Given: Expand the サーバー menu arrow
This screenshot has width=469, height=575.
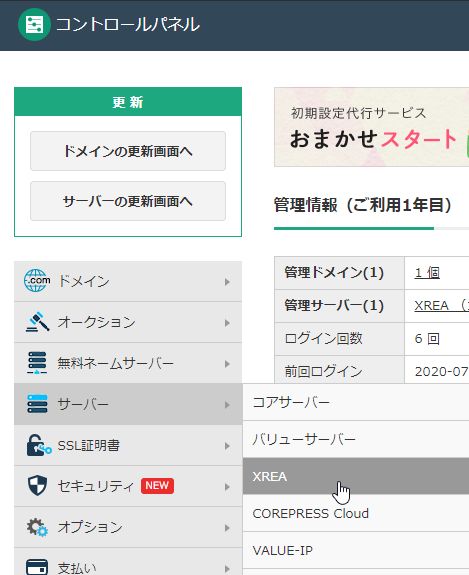Looking at the screenshot, I should [227, 405].
